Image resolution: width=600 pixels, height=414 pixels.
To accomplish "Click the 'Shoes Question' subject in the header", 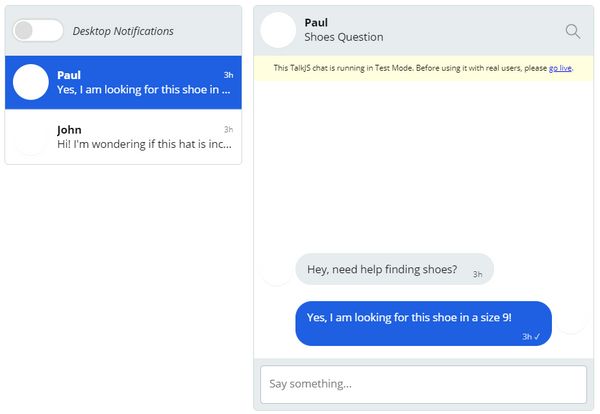I will pos(344,37).
